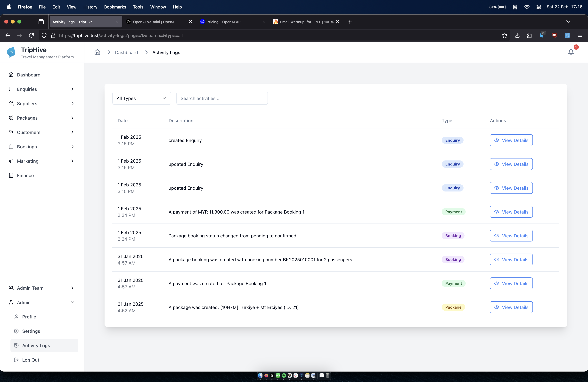Viewport: 588px width, 382px height.
Task: Click the battery status indicator
Action: (498, 7)
